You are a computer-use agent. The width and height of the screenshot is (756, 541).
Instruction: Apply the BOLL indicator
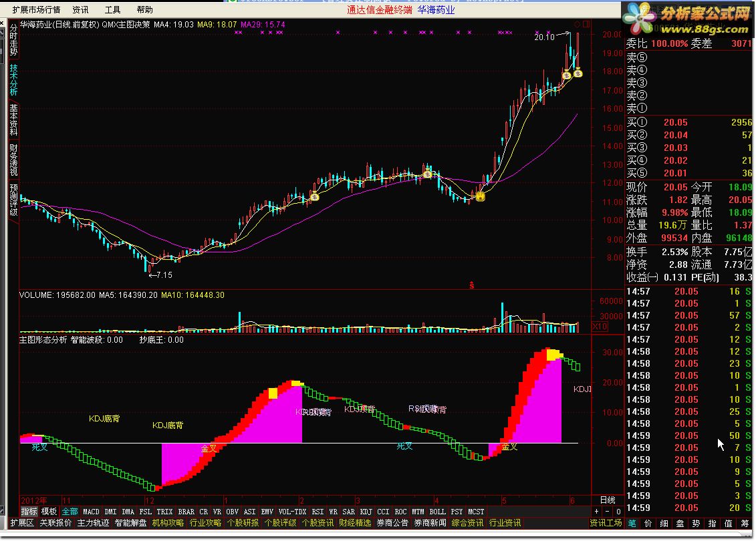click(437, 512)
